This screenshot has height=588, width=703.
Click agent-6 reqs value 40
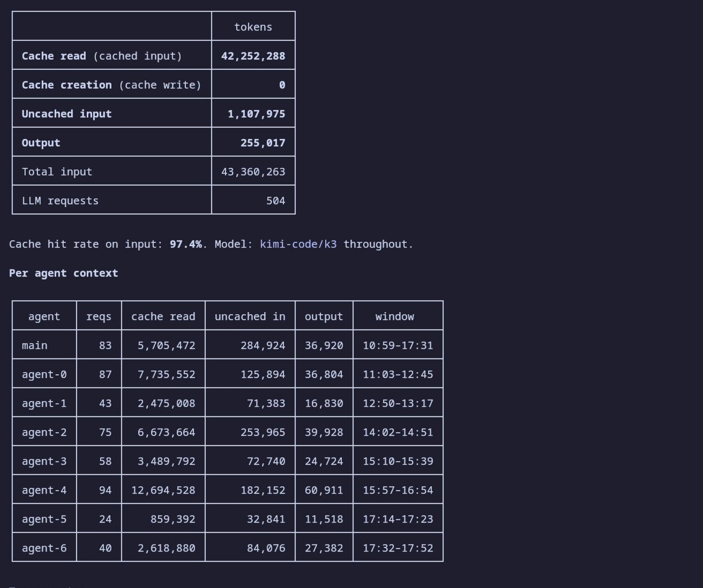[105, 548]
